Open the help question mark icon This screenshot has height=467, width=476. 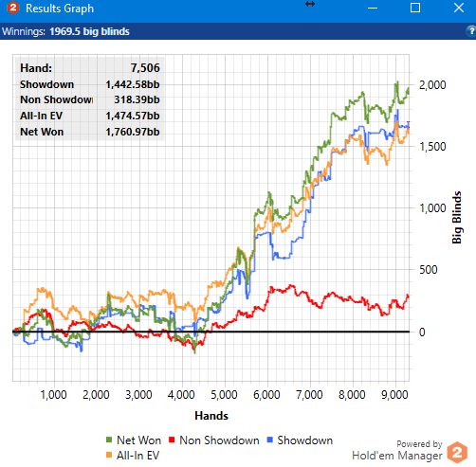(x=471, y=31)
